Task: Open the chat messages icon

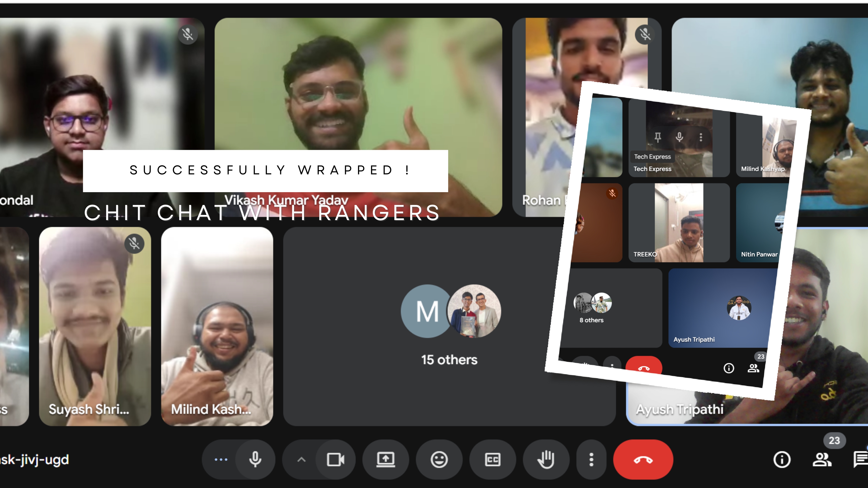Action: pos(861,459)
